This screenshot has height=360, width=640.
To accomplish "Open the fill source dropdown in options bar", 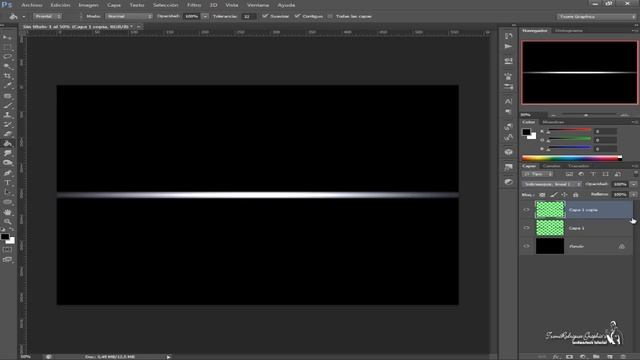I will tap(48, 16).
